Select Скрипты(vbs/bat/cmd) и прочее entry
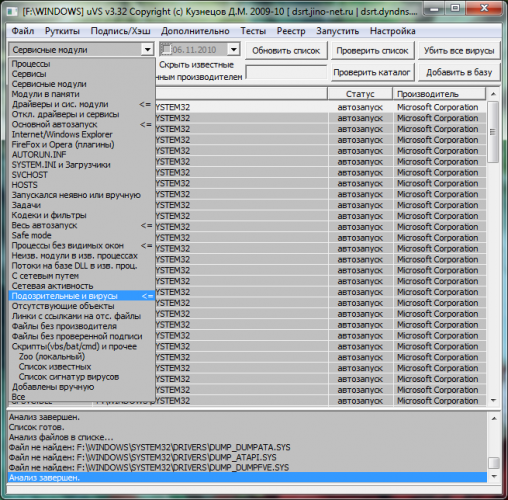This screenshot has height=500, width=508. [82, 346]
